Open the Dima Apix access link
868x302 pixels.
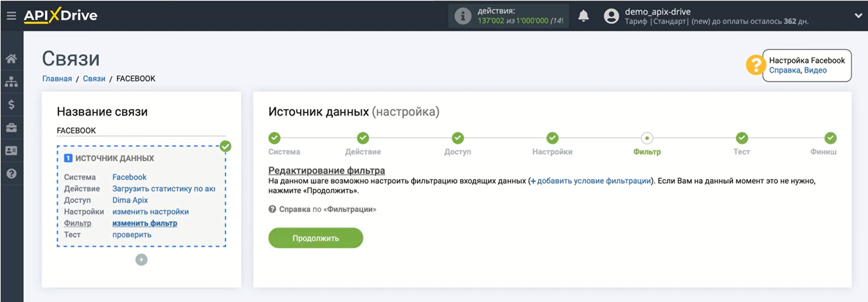coord(130,200)
